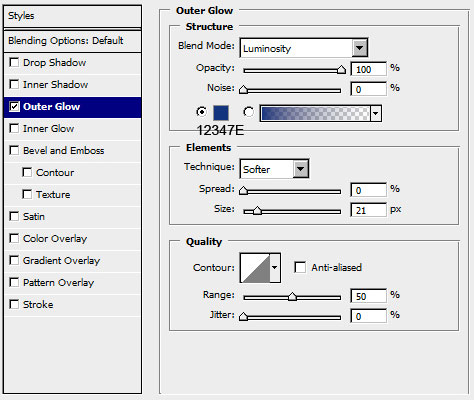
Task: Click the blue-to-transparent gradient bar
Action: 315,113
